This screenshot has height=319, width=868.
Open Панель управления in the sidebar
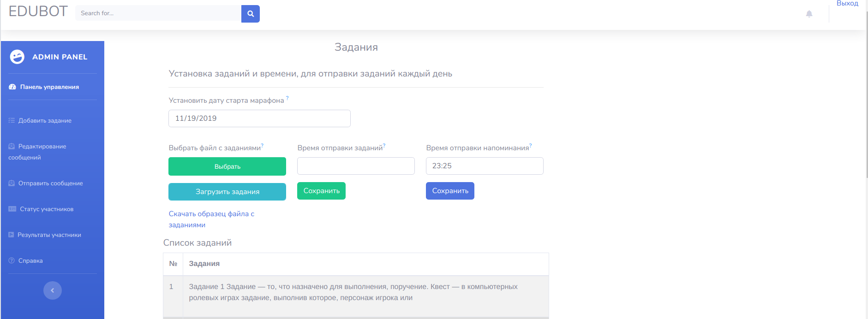tap(49, 87)
